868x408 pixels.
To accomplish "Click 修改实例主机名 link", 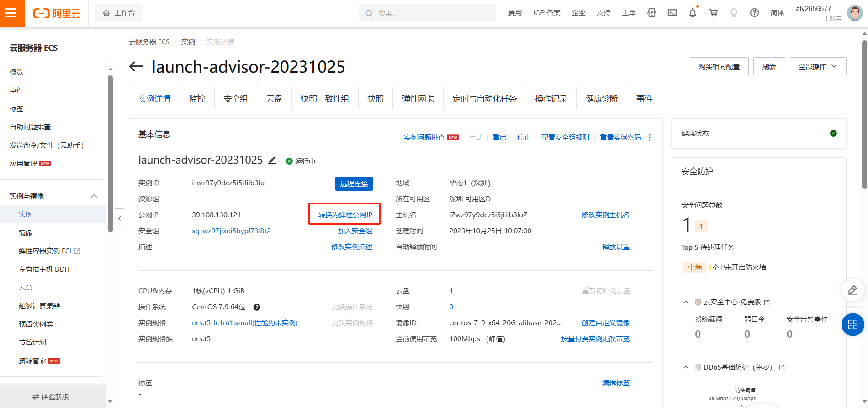I will [x=605, y=215].
